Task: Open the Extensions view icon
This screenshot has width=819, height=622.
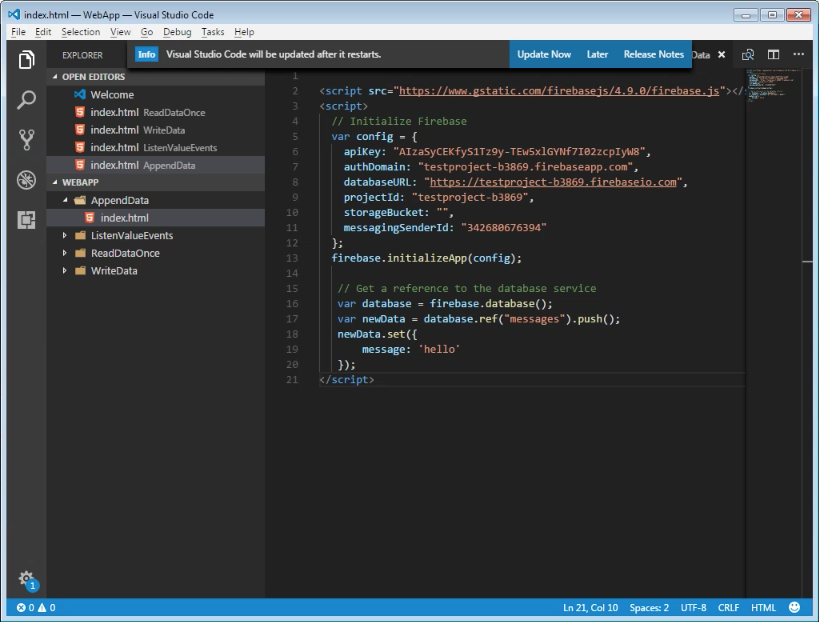Action: click(26, 220)
